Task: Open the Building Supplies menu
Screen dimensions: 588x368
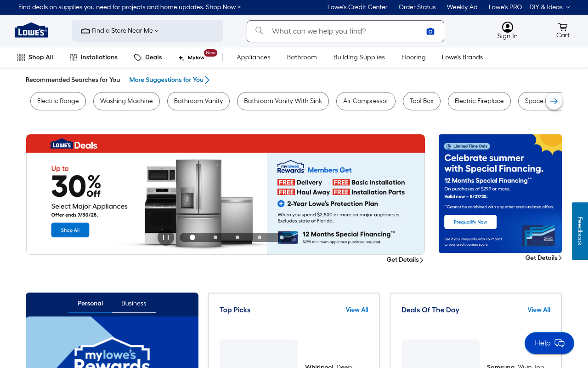Action: tap(359, 57)
